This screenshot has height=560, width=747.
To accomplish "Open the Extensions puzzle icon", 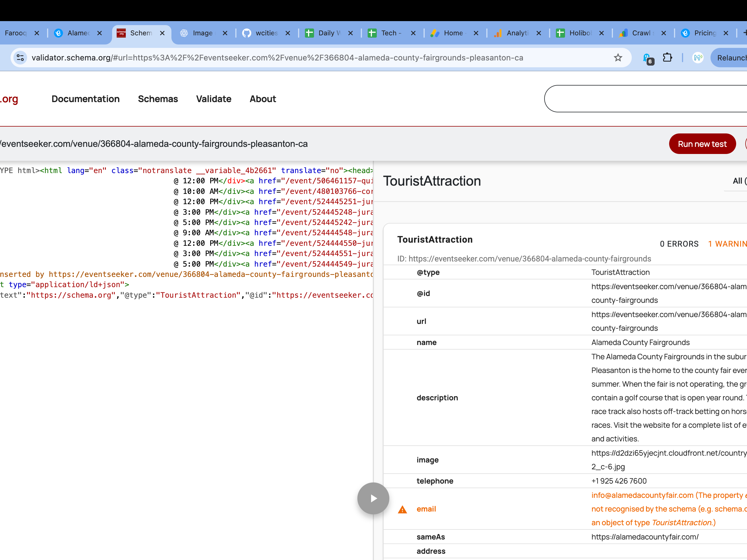I will 667,58.
